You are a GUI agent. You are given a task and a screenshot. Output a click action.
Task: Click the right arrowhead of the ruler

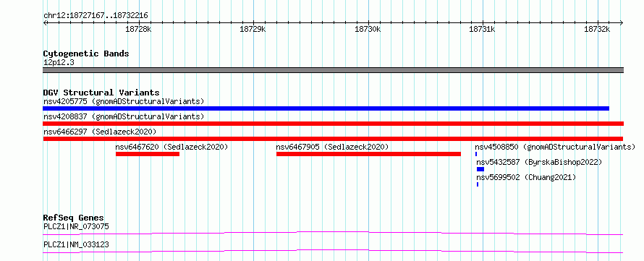622,22
